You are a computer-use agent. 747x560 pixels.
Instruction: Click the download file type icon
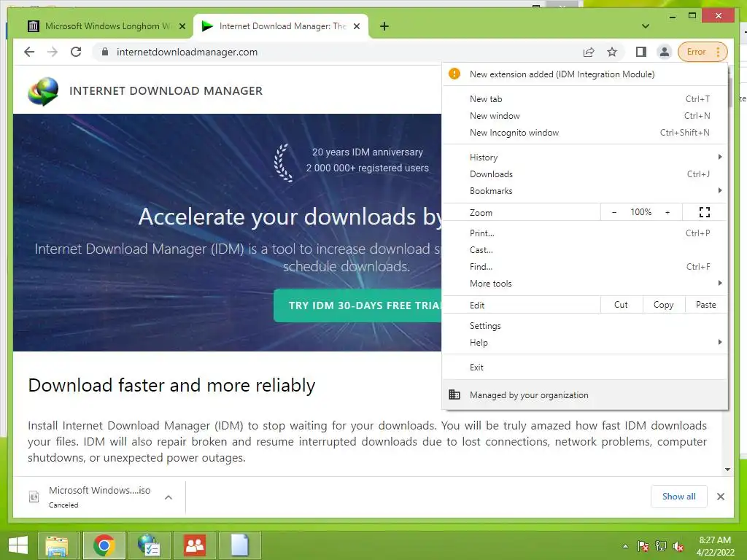coord(34,497)
